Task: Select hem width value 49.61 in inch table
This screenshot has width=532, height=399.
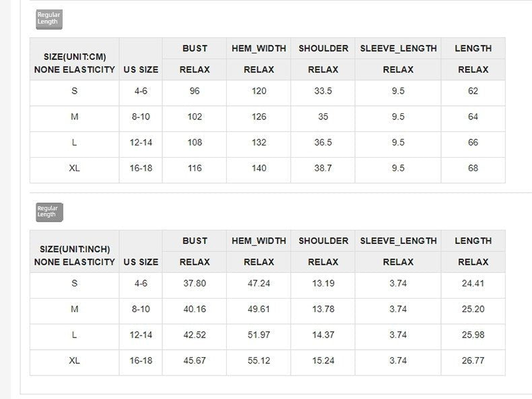Action: 259,309
